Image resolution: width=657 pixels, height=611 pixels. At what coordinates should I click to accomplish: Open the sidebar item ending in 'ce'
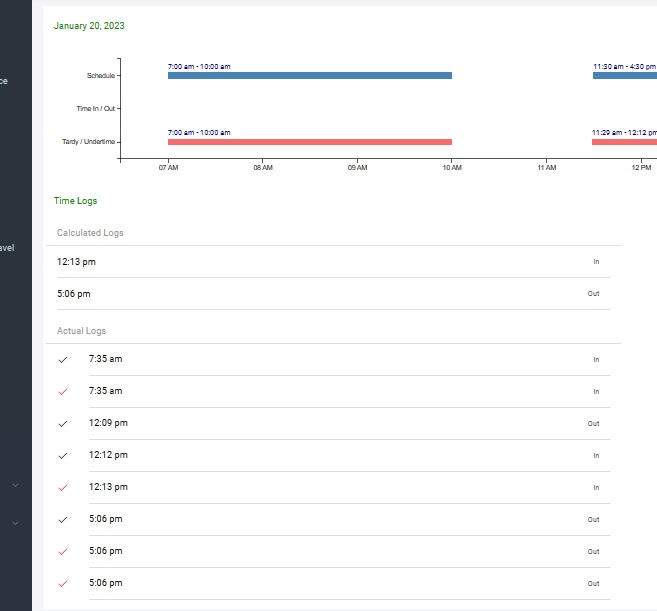(x=4, y=81)
